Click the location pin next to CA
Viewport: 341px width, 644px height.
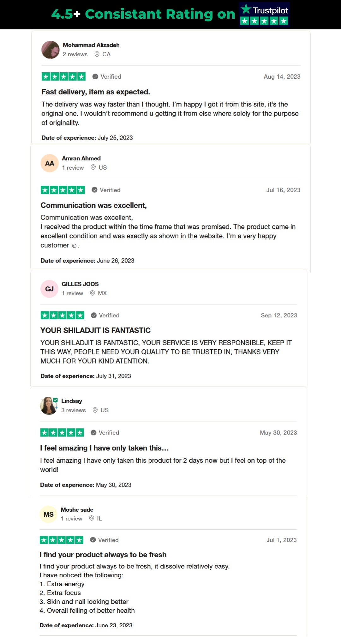pyautogui.click(x=97, y=54)
